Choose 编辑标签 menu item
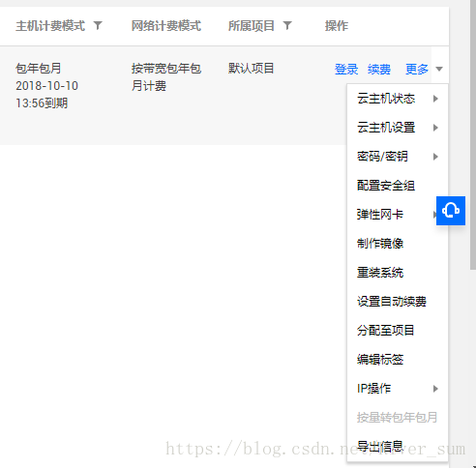This screenshot has height=468, width=476. coord(398,360)
